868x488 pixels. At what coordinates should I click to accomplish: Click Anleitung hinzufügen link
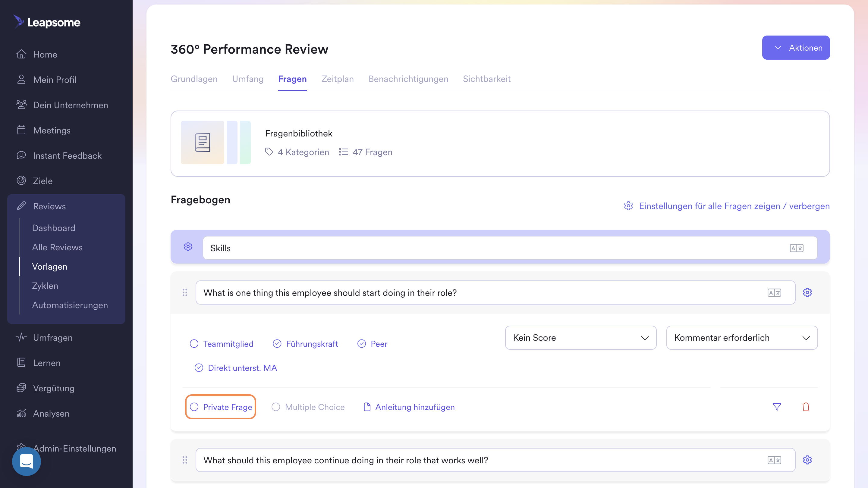[x=409, y=407]
